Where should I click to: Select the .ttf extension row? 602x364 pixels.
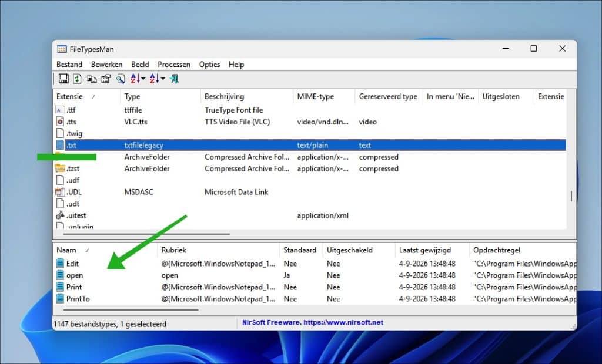pyautogui.click(x=310, y=110)
